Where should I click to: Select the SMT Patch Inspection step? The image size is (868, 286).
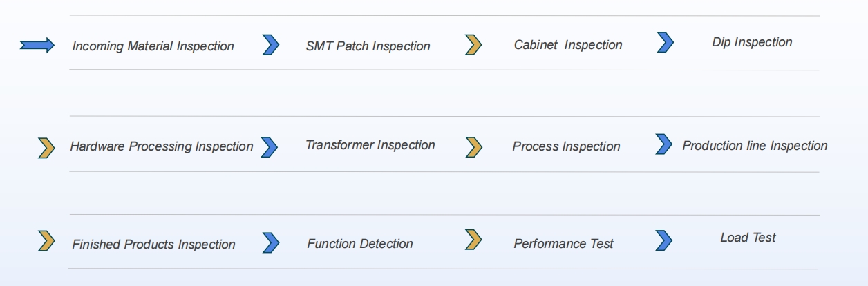[368, 46]
